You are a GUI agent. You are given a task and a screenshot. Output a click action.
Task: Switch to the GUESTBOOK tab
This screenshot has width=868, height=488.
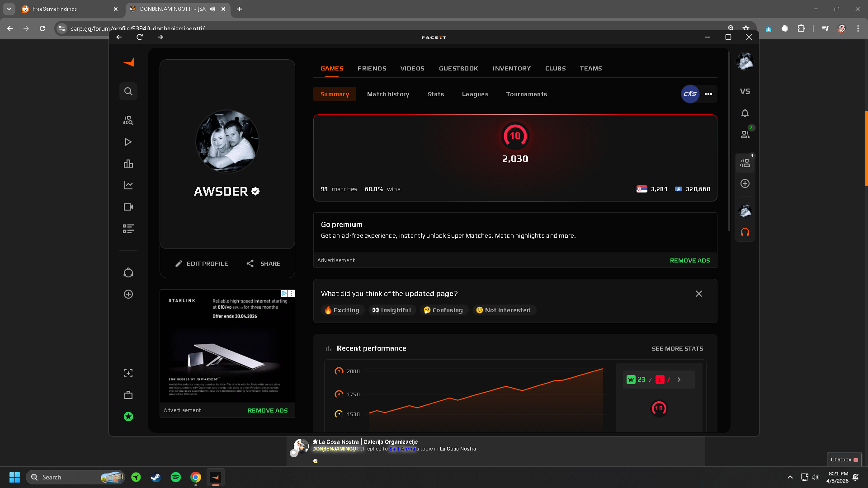point(458,69)
